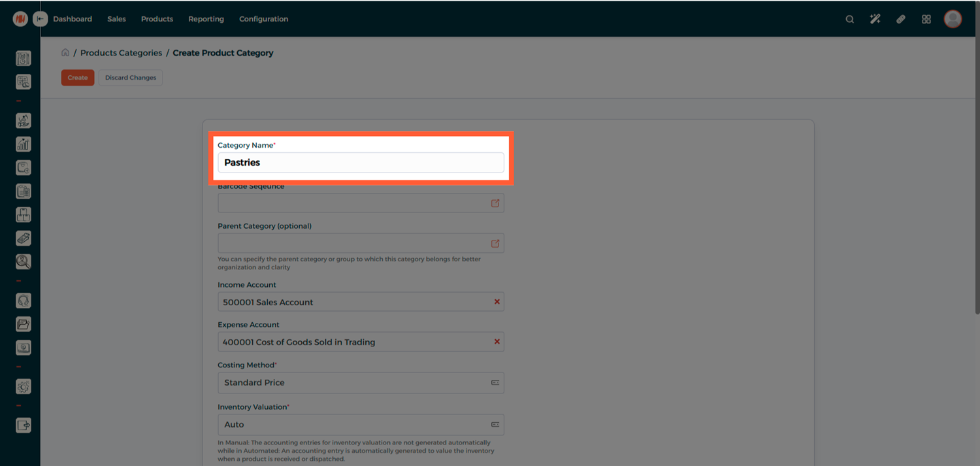Click the search magnifier icon in header
This screenshot has width=980, height=466.
pyautogui.click(x=849, y=20)
